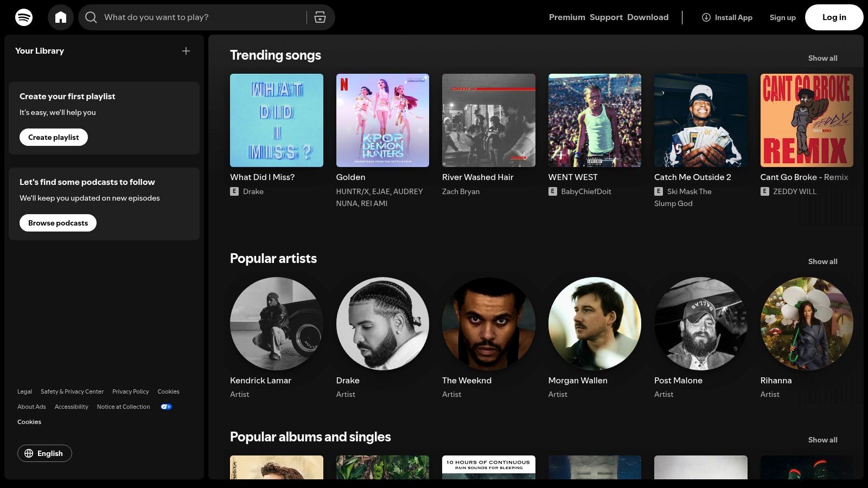Click the search magnifier icon
This screenshot has width=868, height=488.
91,17
